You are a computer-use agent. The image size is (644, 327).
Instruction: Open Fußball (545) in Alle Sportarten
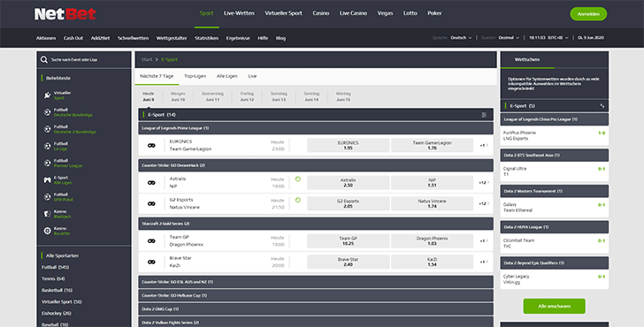(x=56, y=267)
